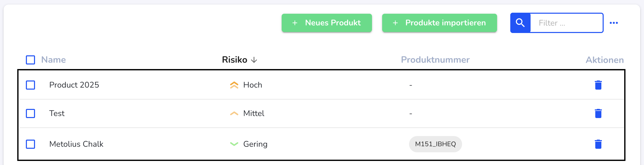Click the Mittel risk chevron icon

234,113
